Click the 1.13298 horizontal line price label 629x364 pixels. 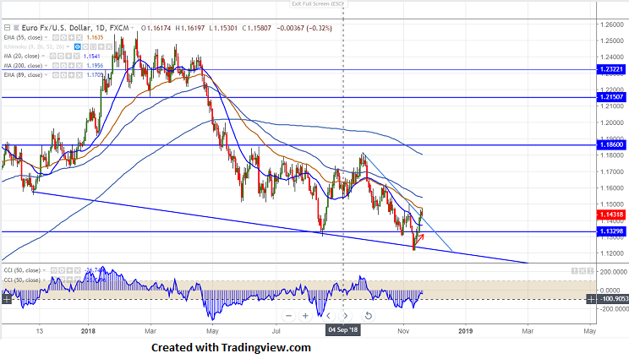611,231
